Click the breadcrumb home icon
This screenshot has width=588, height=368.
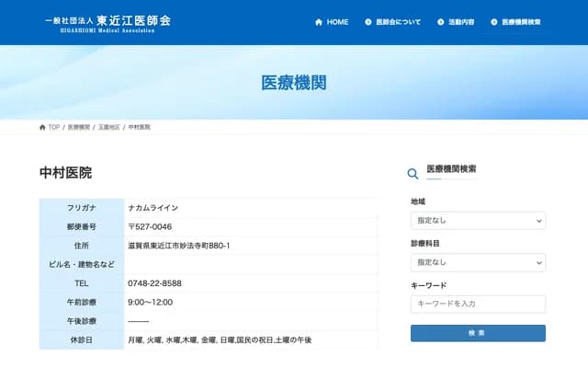(42, 127)
